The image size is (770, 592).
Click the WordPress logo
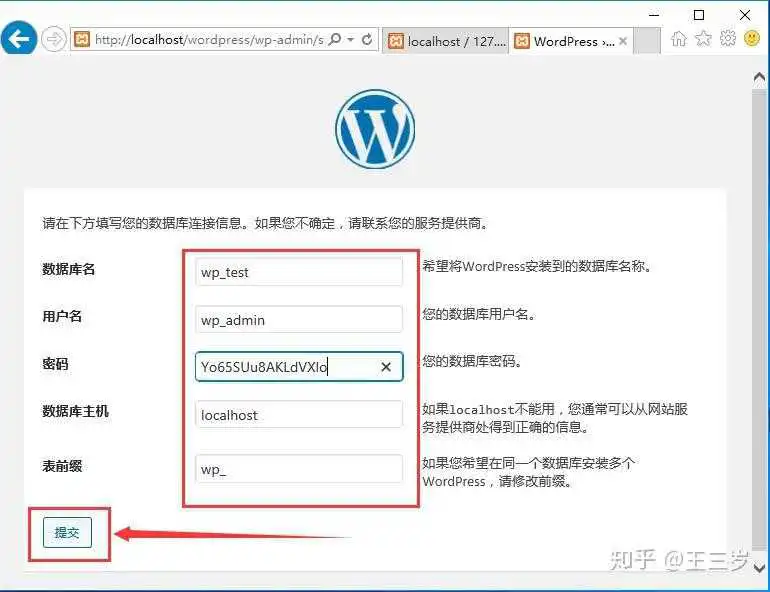[375, 129]
